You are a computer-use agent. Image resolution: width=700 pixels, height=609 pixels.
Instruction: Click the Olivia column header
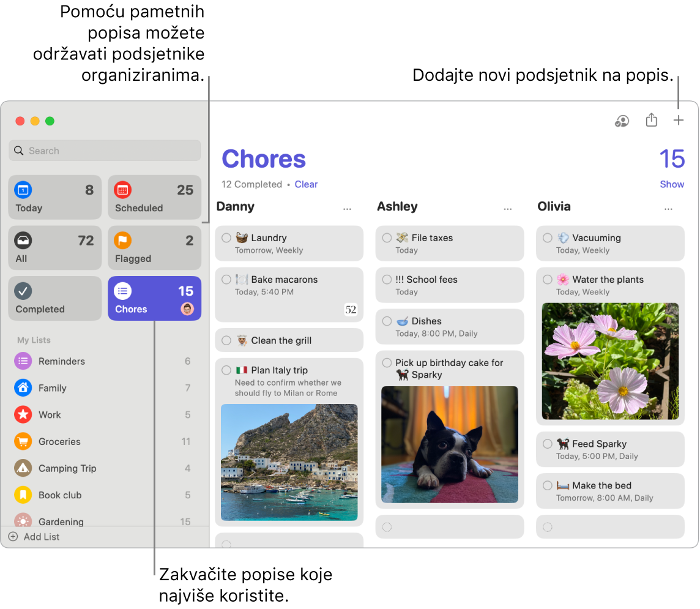pyautogui.click(x=554, y=206)
